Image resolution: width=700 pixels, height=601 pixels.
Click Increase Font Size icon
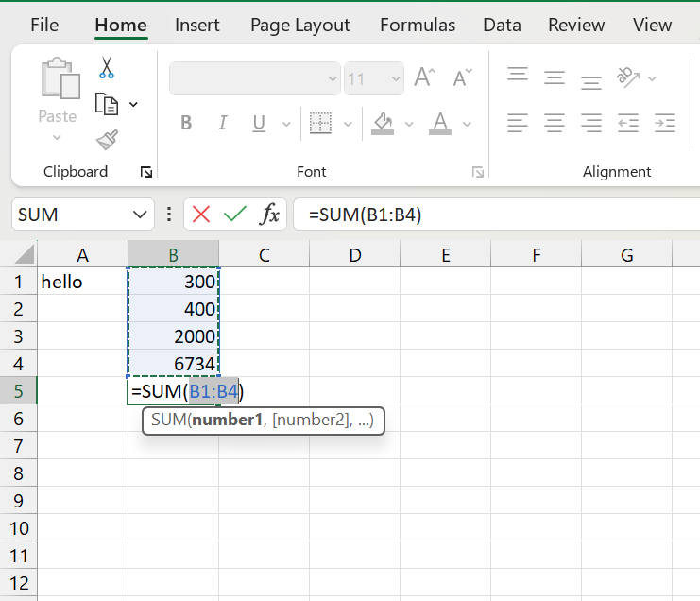[x=424, y=78]
